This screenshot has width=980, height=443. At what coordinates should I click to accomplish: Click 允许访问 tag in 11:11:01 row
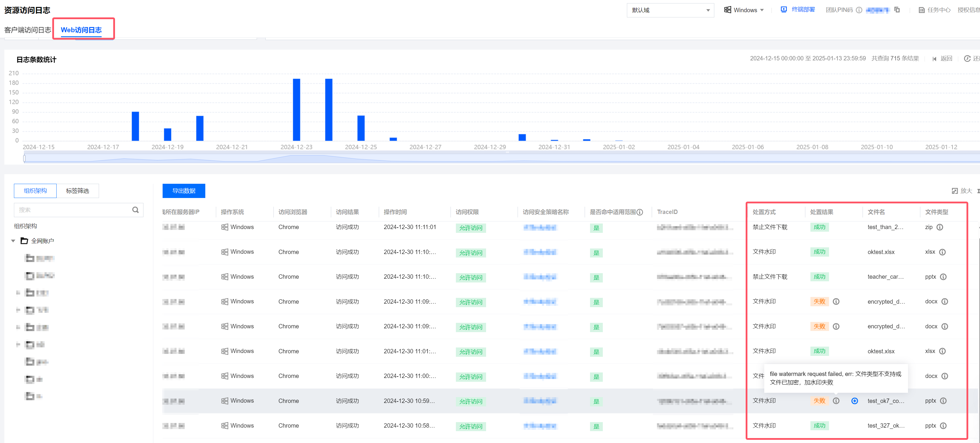[471, 228]
